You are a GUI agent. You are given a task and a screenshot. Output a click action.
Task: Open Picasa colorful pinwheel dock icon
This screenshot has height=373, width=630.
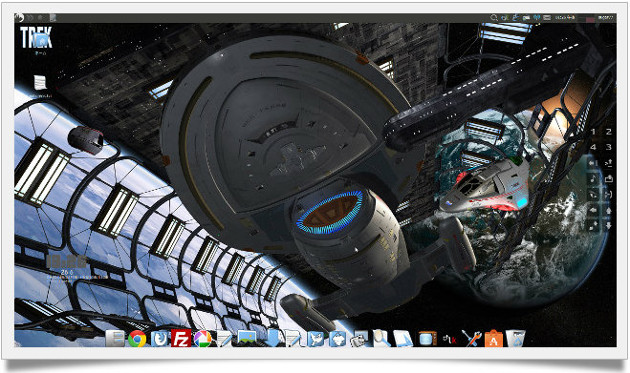click(x=203, y=339)
